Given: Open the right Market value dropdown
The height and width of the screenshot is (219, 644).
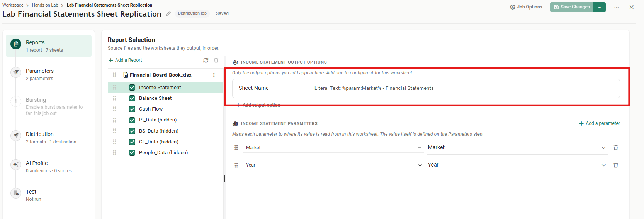Looking at the screenshot, I should coord(517,148).
